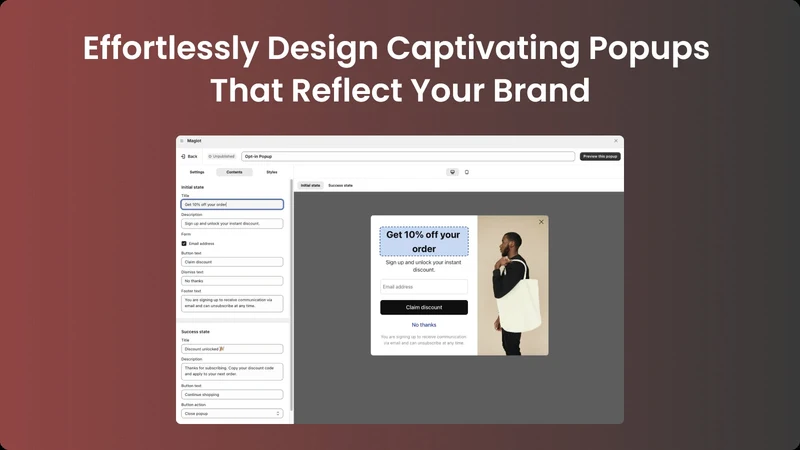Close the Magiot window

(x=616, y=141)
